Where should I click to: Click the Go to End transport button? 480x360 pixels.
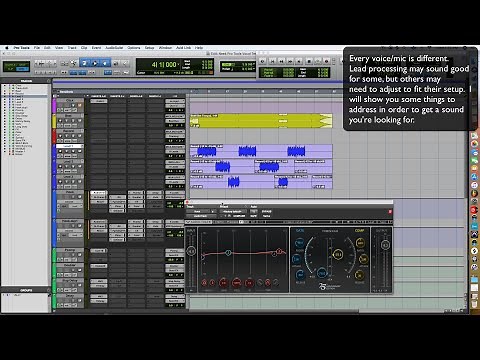coord(299,61)
